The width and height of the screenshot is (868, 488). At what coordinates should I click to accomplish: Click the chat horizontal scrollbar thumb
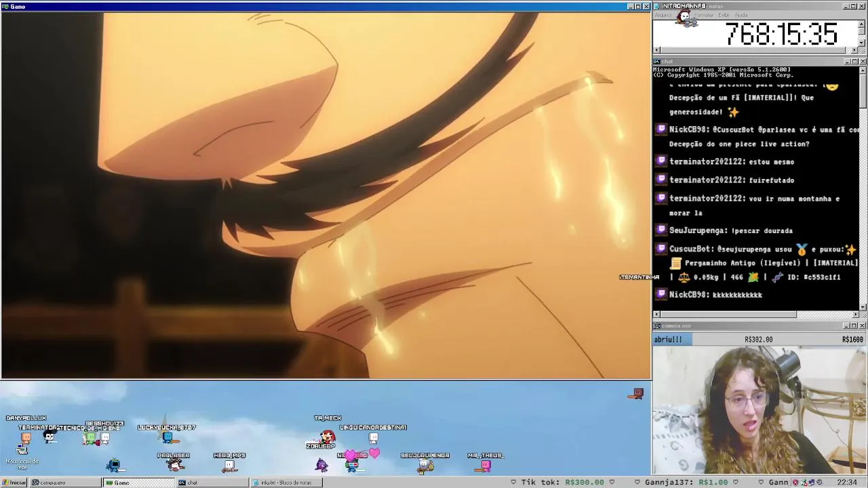[x=728, y=314]
